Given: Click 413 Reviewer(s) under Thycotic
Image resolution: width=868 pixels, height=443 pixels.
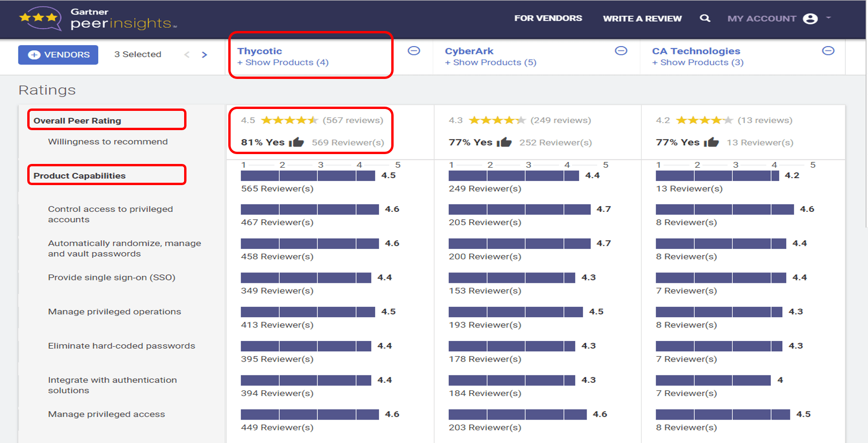Looking at the screenshot, I should pos(277,325).
